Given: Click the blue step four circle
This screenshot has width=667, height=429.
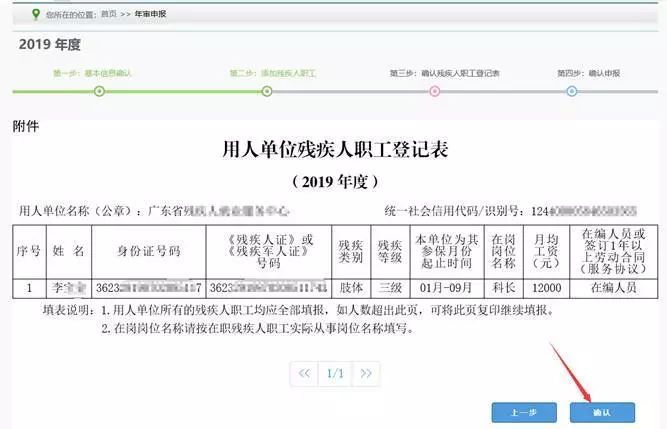Looking at the screenshot, I should pos(571,91).
